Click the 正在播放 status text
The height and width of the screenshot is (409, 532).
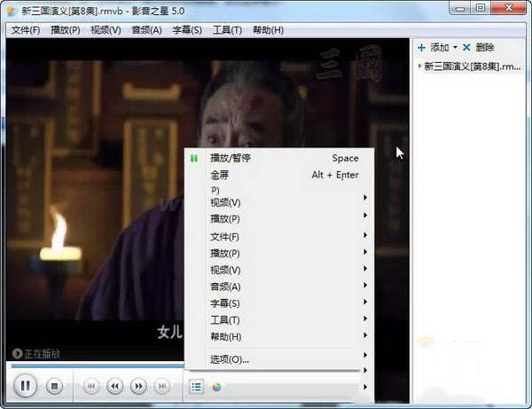tap(42, 354)
